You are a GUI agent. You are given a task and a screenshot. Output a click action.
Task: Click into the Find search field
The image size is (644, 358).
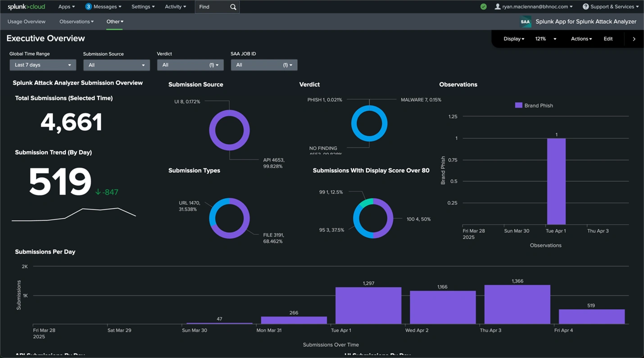[212, 7]
